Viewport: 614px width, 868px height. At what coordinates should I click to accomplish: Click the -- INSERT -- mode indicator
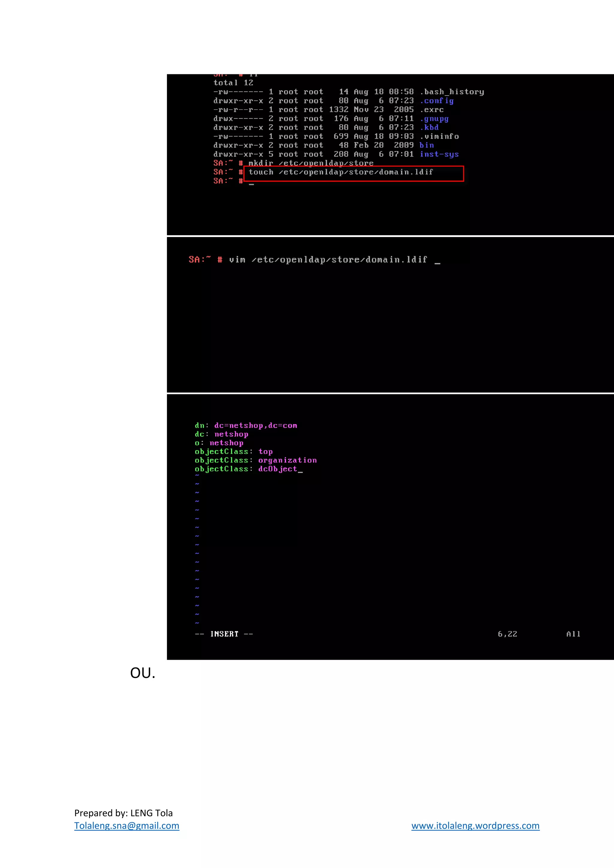pos(224,634)
